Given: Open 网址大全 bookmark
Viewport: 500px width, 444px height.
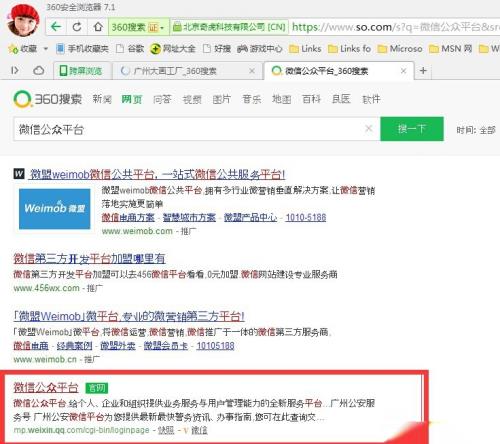Looking at the screenshot, I should point(173,49).
